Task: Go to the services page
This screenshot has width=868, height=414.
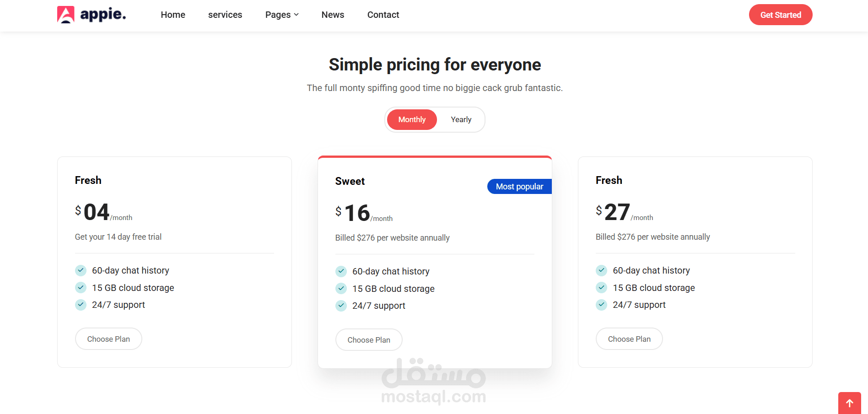Action: (x=225, y=15)
